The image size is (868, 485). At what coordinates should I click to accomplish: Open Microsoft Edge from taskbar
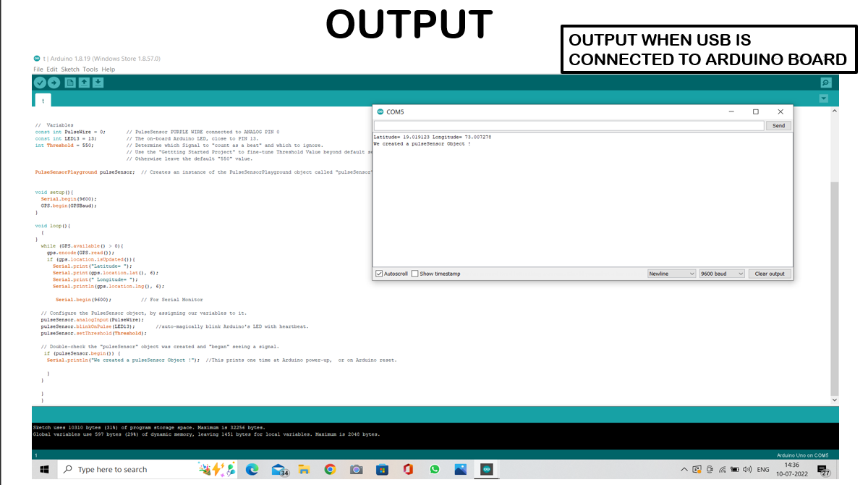tap(252, 470)
